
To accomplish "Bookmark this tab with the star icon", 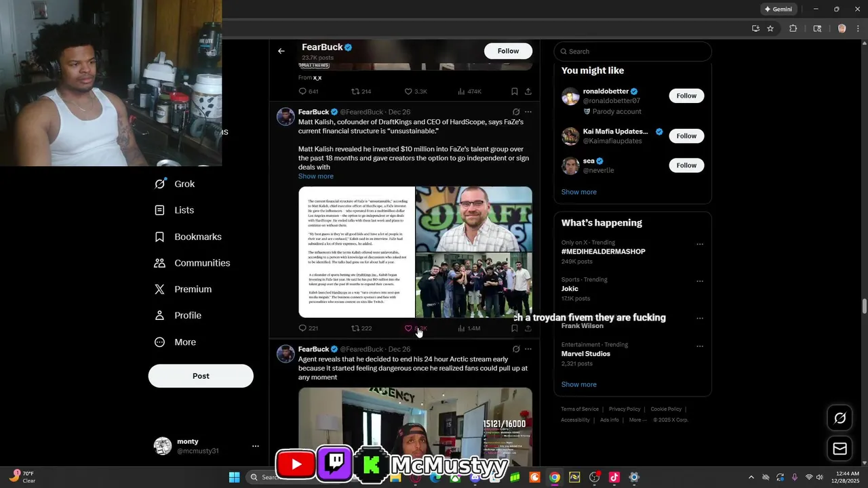I will click(770, 28).
